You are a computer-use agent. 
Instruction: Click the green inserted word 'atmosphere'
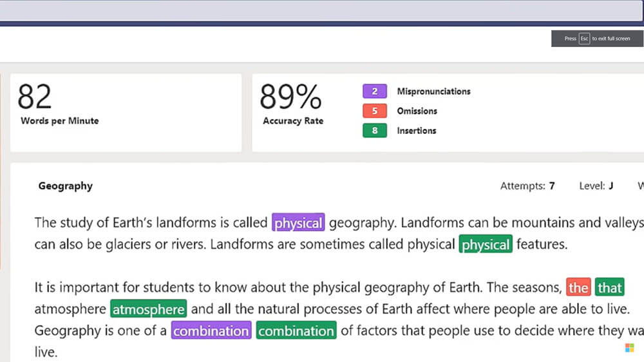148,309
